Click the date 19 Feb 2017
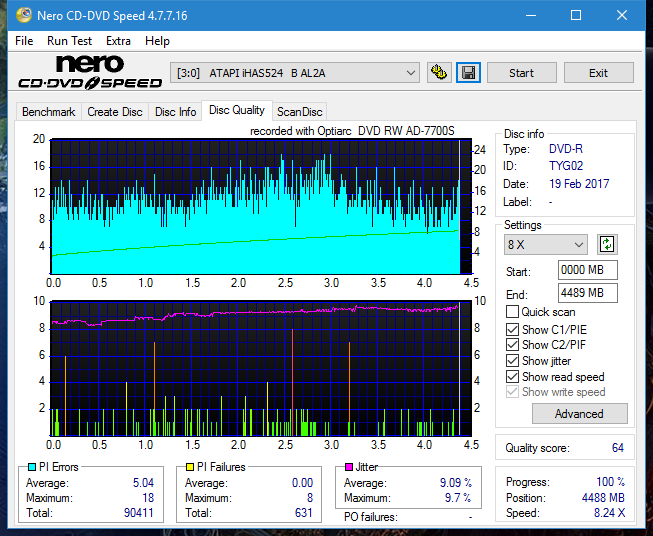 click(579, 184)
